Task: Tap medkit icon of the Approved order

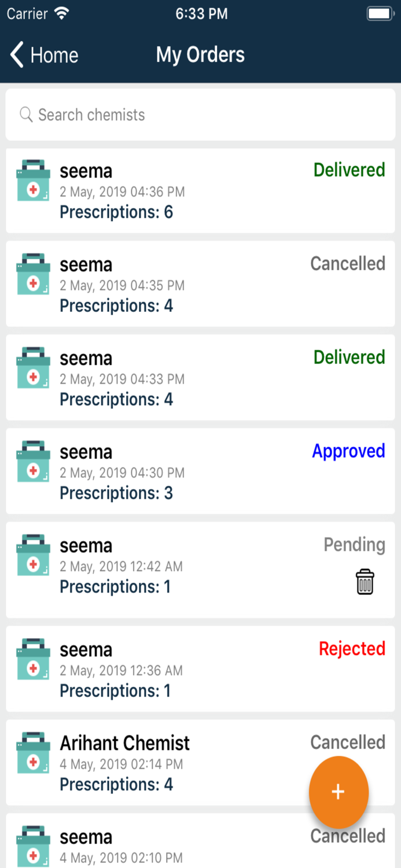Action: click(x=33, y=462)
